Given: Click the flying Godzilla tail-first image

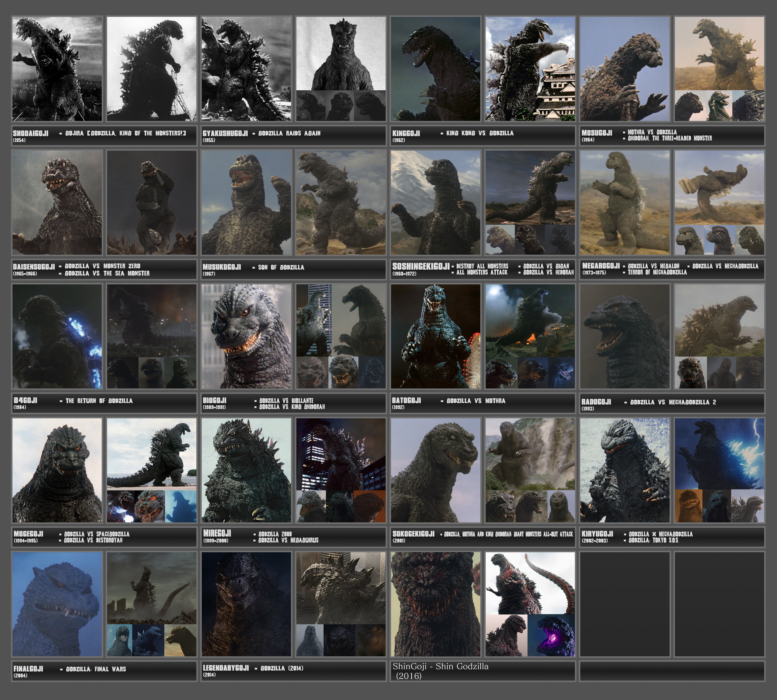Looking at the screenshot, I should [x=719, y=187].
